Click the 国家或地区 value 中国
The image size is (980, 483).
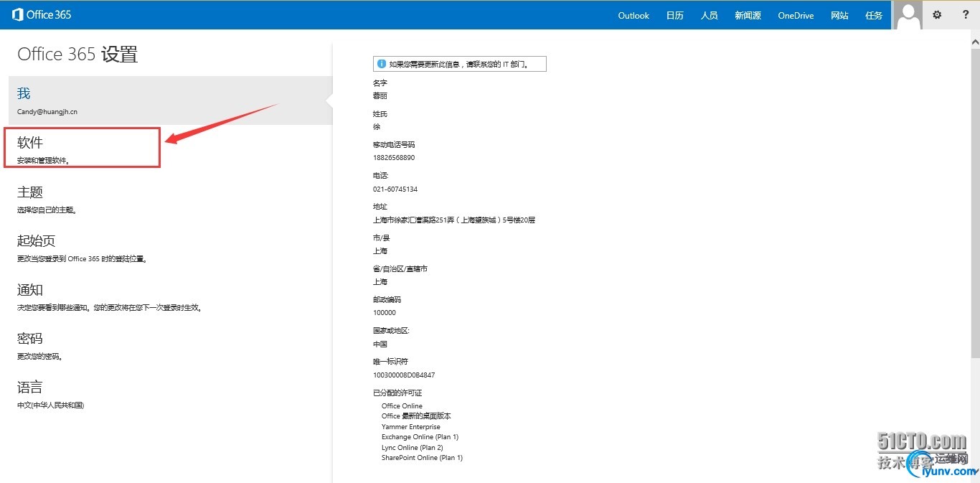point(380,344)
